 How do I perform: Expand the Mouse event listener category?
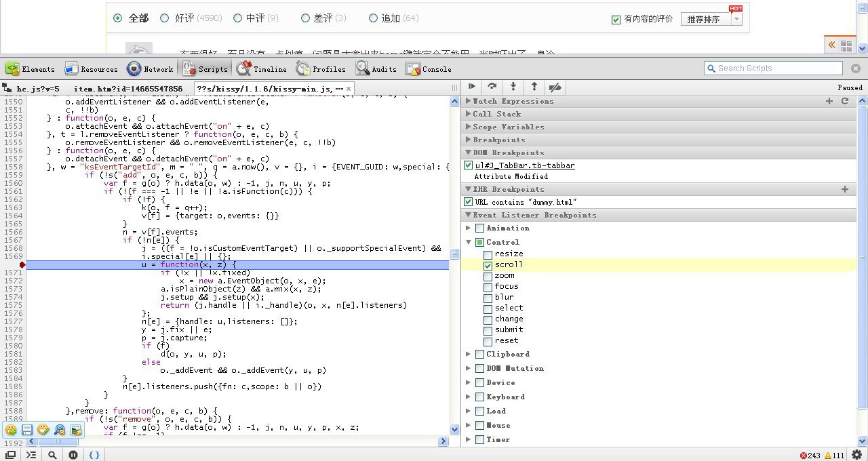point(468,425)
